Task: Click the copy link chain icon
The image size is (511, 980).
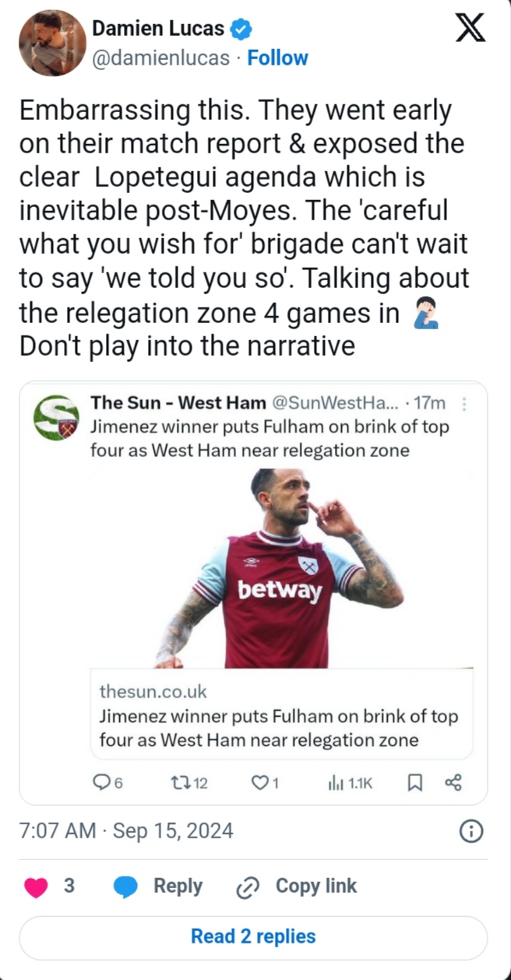Action: coord(247,887)
